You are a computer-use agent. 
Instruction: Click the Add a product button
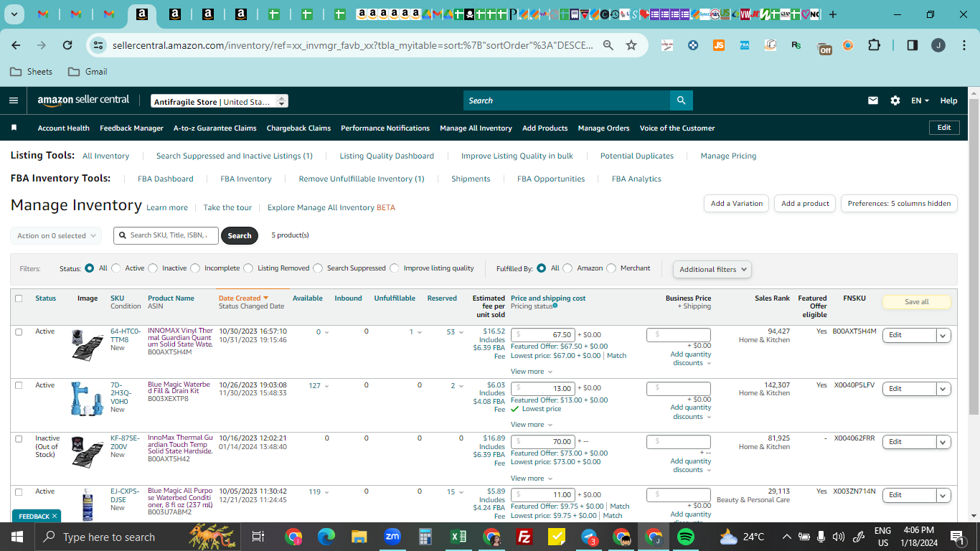[x=805, y=204]
